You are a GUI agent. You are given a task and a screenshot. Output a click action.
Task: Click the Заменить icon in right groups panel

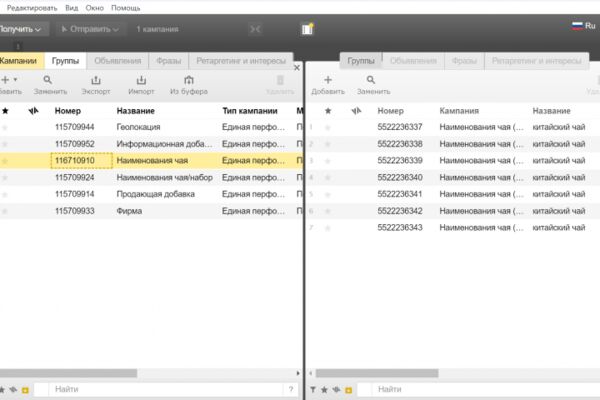(370, 80)
